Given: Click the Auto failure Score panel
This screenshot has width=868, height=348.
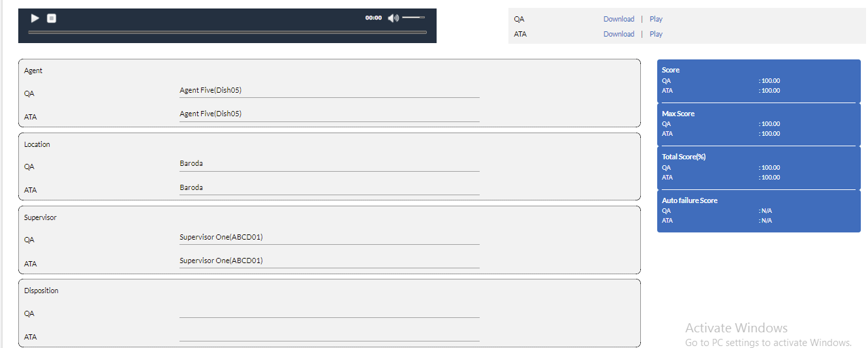Looking at the screenshot, I should click(x=759, y=211).
